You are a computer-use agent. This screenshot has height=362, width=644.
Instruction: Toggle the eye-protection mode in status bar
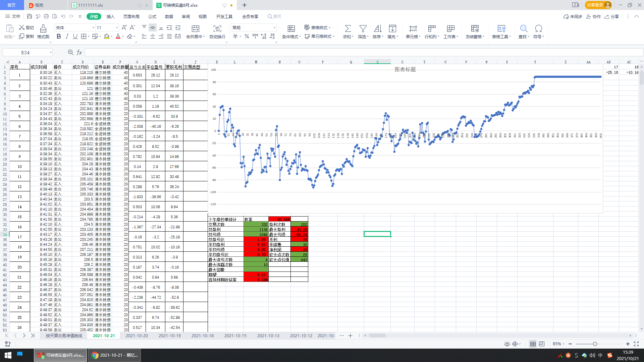click(507, 344)
